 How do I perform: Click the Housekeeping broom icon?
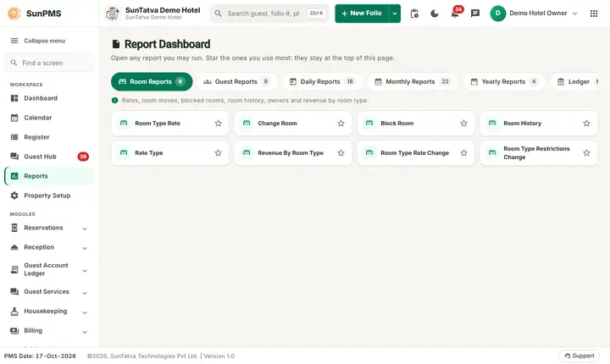(x=14, y=312)
